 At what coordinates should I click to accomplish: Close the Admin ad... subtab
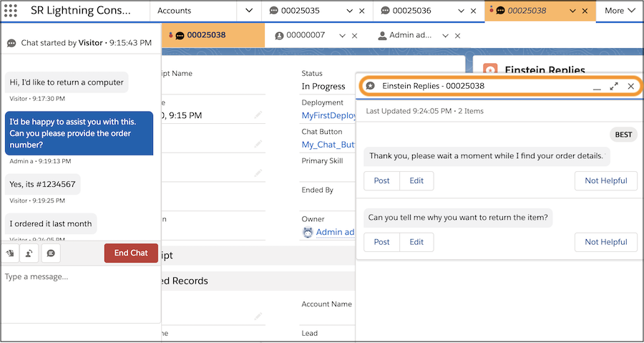(x=457, y=36)
